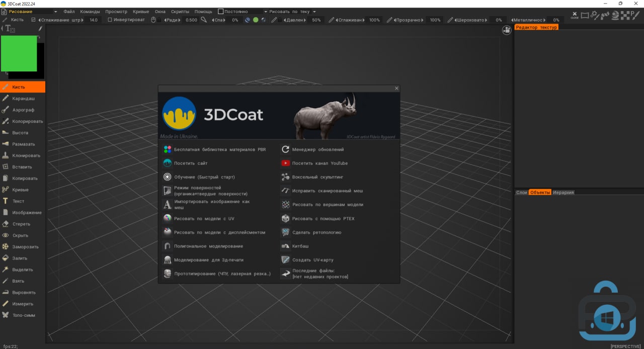Pick the Взять color picker tool
The width and height of the screenshot is (644, 349).
[23, 281]
